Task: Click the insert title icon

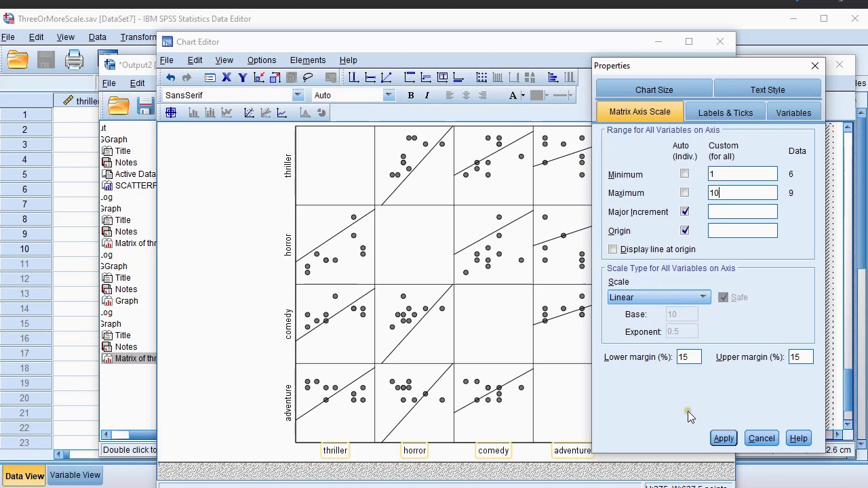Action: click(410, 77)
